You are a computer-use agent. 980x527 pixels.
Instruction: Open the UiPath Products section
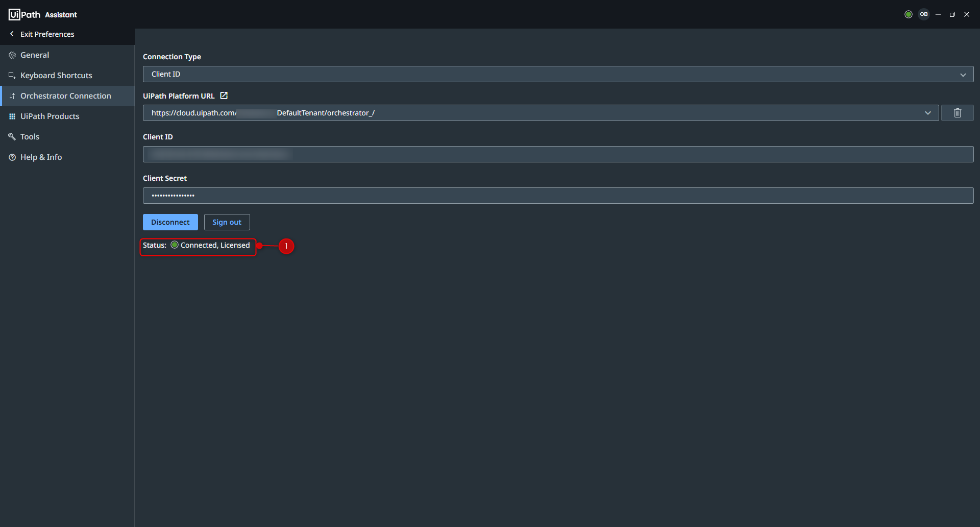click(x=67, y=116)
